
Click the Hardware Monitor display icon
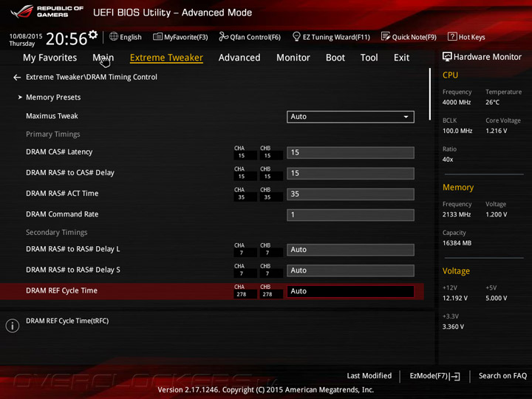[447, 57]
